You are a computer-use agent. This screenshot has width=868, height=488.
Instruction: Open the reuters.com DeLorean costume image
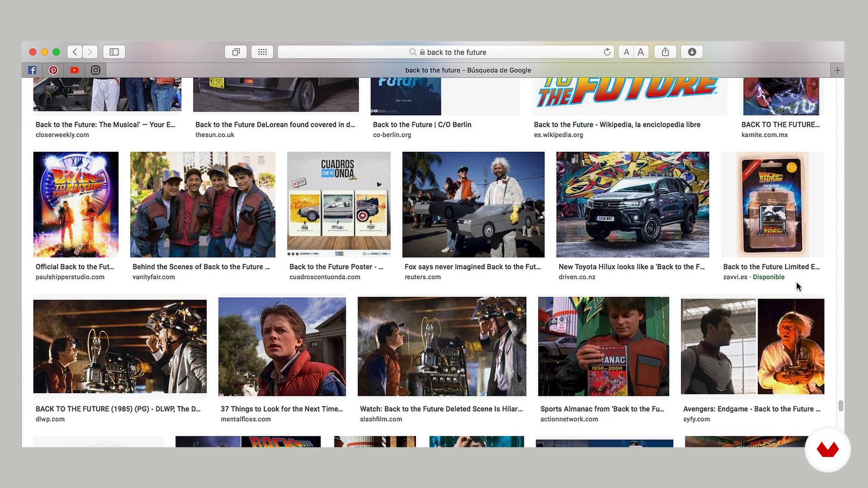click(x=473, y=204)
